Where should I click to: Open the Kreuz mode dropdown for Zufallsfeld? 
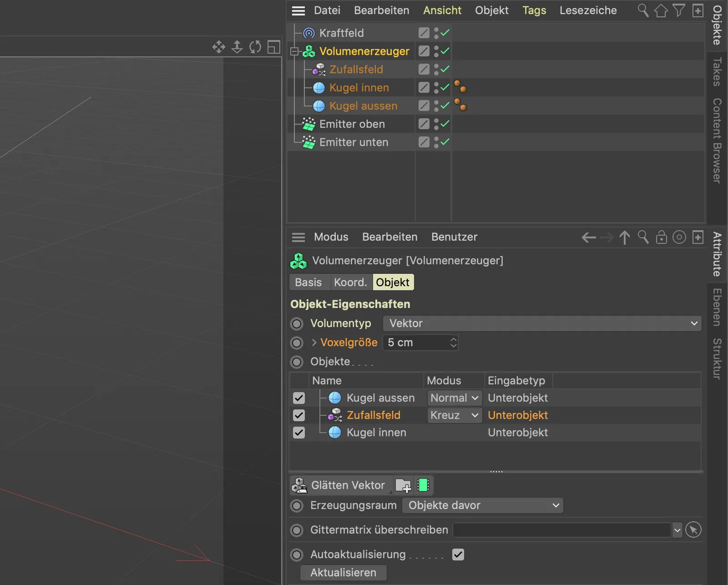coord(455,415)
